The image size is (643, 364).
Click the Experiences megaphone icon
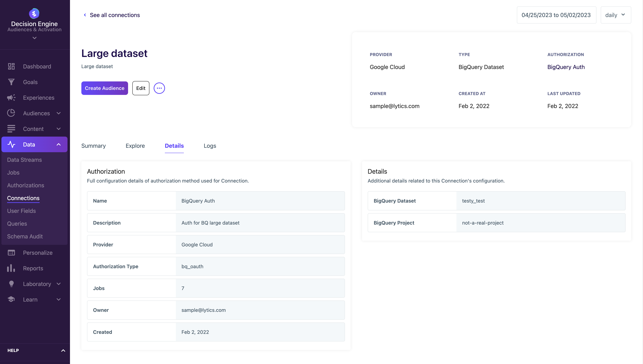coord(11,98)
